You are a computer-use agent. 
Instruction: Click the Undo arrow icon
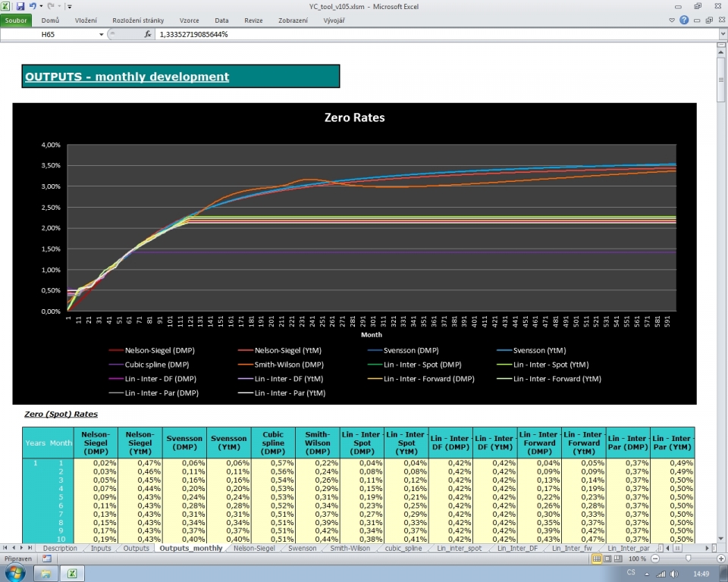33,6
